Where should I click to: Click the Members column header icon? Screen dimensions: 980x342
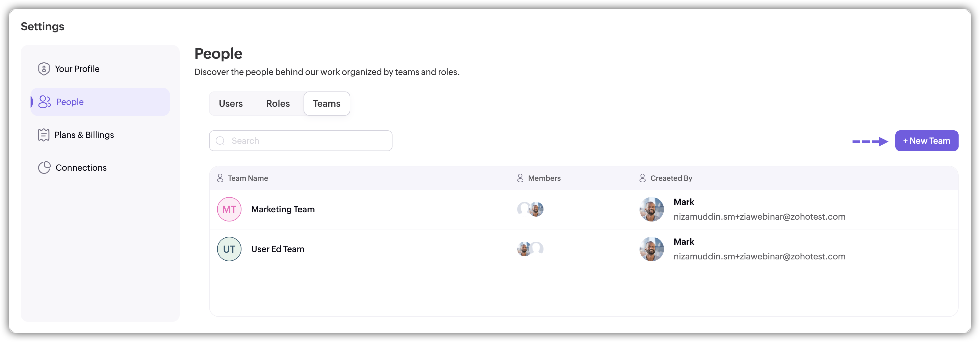[520, 178]
